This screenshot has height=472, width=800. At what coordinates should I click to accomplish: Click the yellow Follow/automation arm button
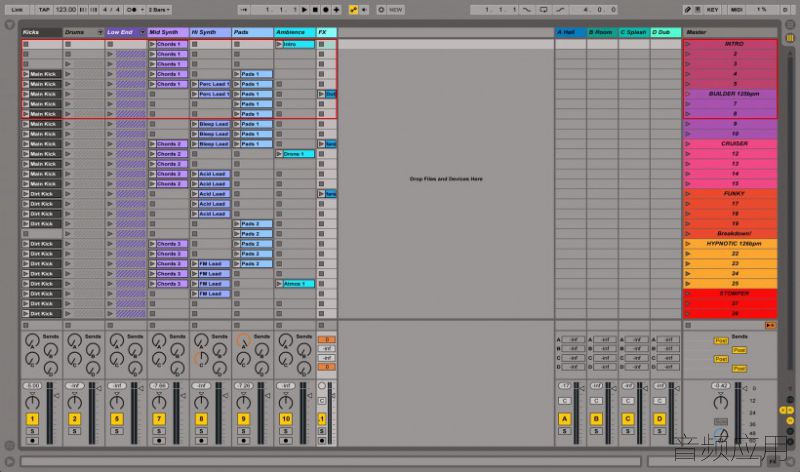point(353,10)
